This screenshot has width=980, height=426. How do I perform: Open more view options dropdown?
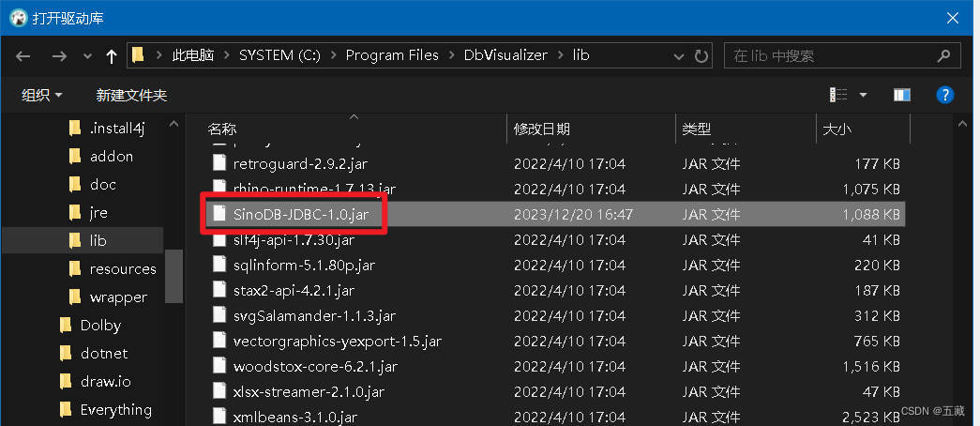point(863,95)
